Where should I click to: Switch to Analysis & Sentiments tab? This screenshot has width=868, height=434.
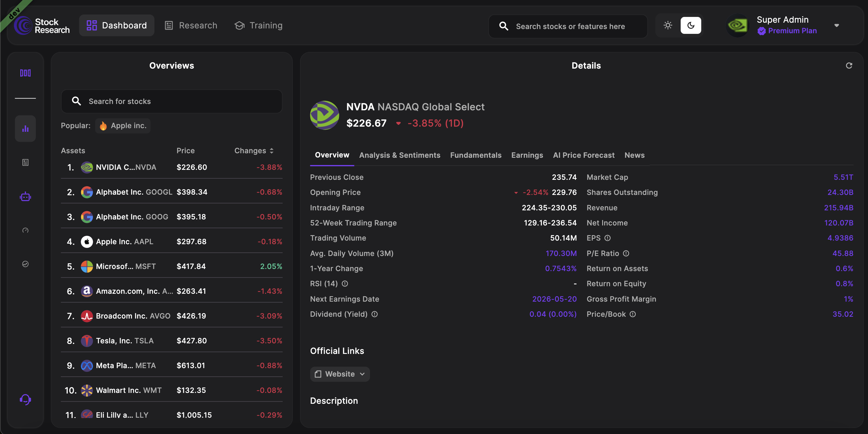(400, 155)
